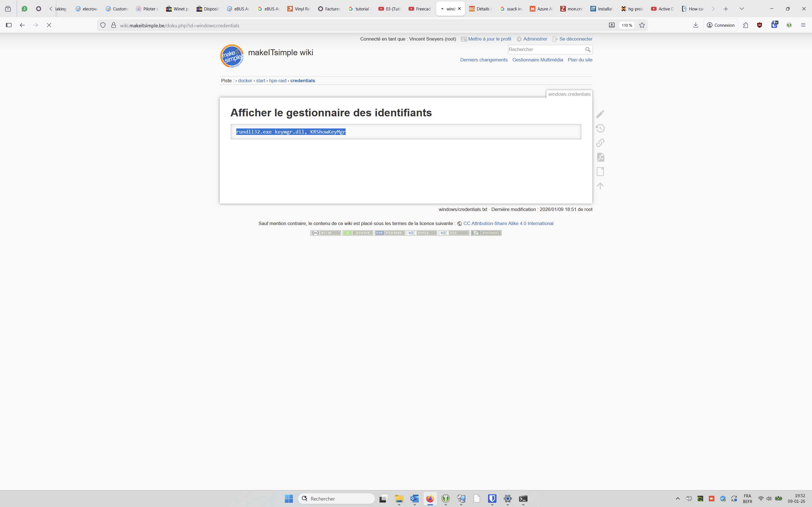812x507 pixels.
Task: Open old revisions history icon
Action: click(x=600, y=128)
